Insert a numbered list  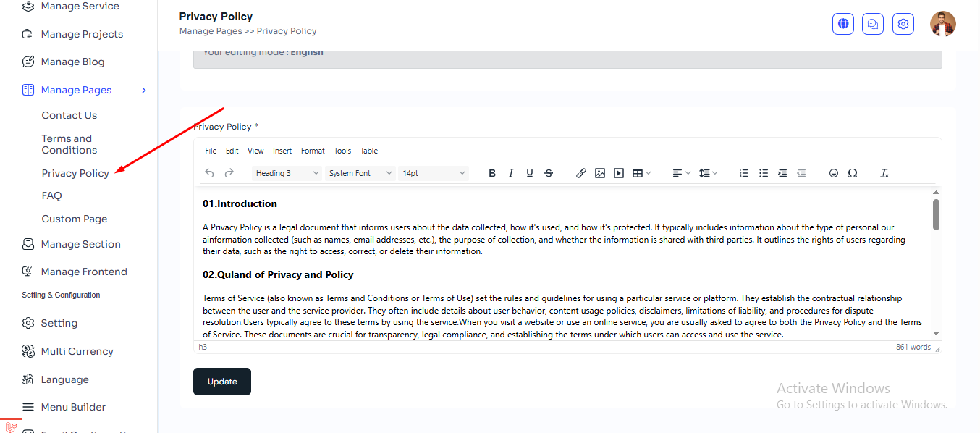pos(743,173)
